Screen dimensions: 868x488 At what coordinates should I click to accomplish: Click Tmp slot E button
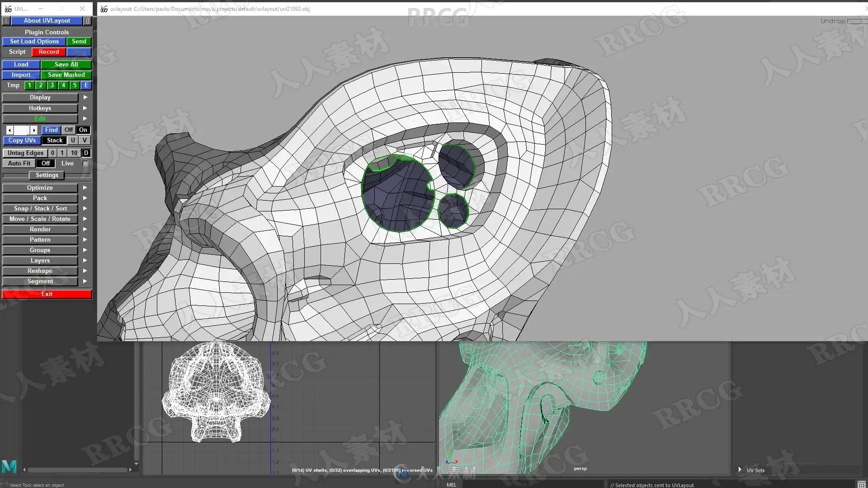tap(86, 85)
